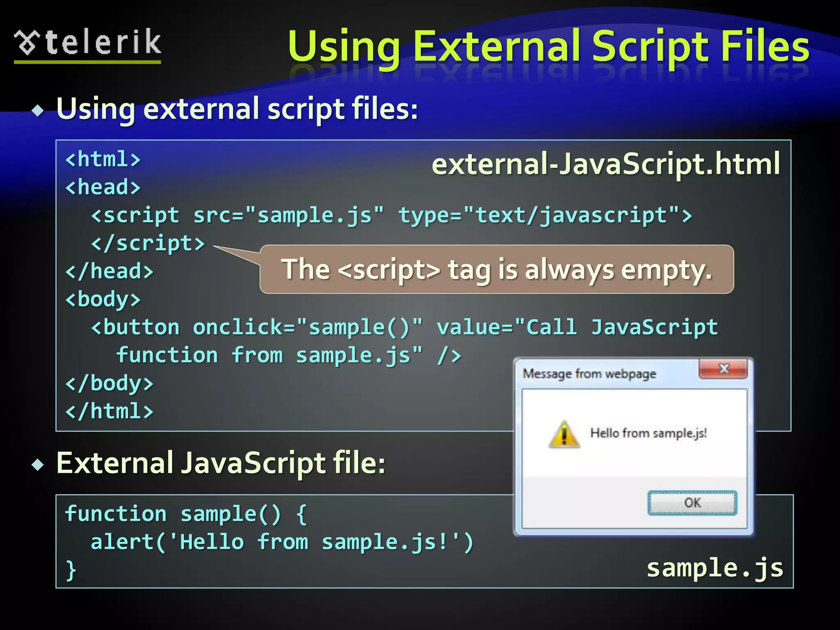The width and height of the screenshot is (840, 630).
Task: Click the external-JavaScript.html file label
Action: (605, 164)
